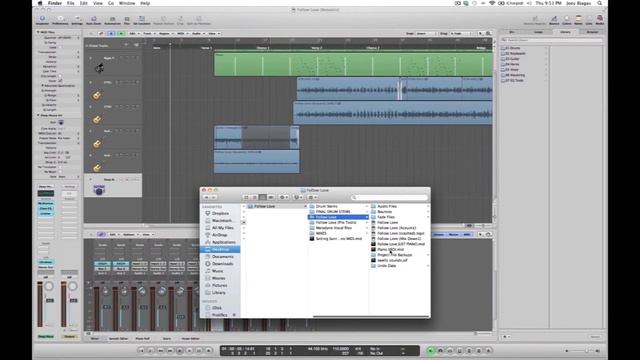The height and width of the screenshot is (360, 640).
Task: Click the Wi-Fi icon in the menu bar
Action: tap(492, 3)
